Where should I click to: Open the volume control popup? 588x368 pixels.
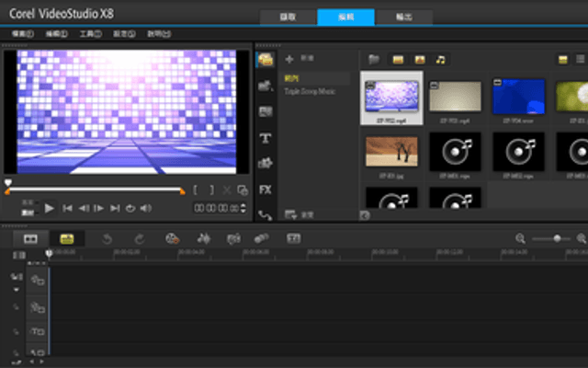point(146,209)
